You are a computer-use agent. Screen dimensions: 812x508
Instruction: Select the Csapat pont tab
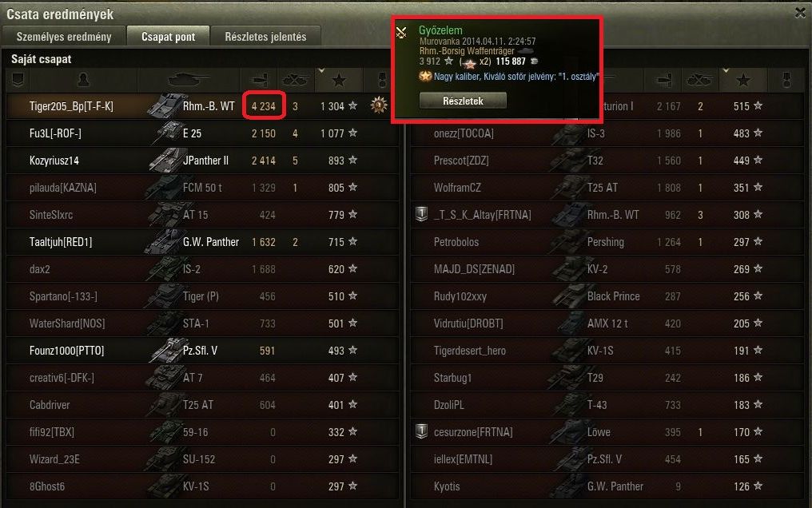tap(169, 37)
